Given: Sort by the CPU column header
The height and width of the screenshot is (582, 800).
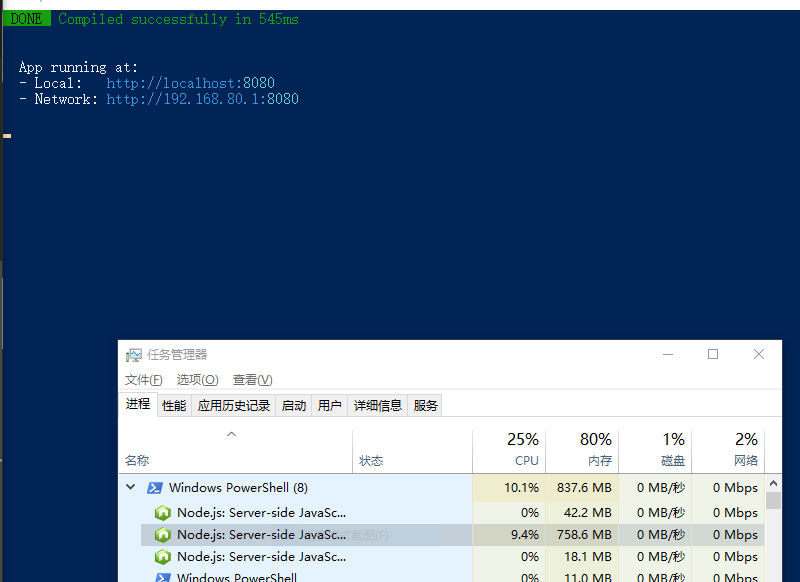Looking at the screenshot, I should click(x=509, y=451).
